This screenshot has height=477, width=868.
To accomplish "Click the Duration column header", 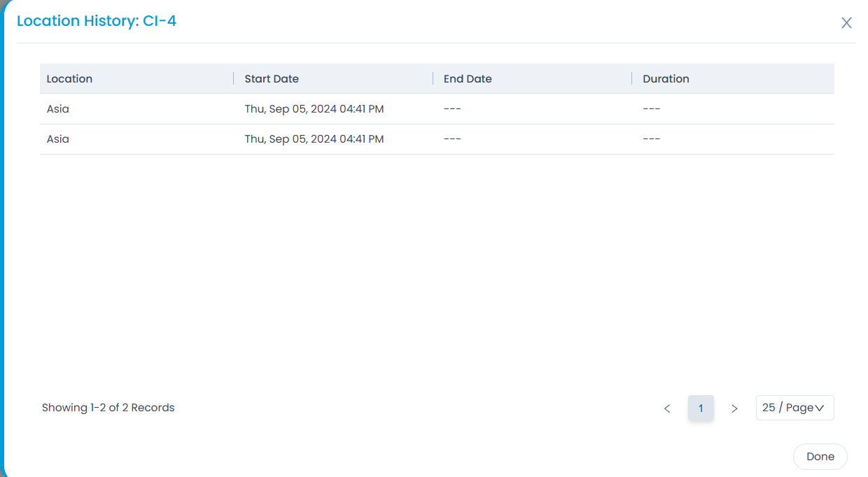I will tap(666, 79).
